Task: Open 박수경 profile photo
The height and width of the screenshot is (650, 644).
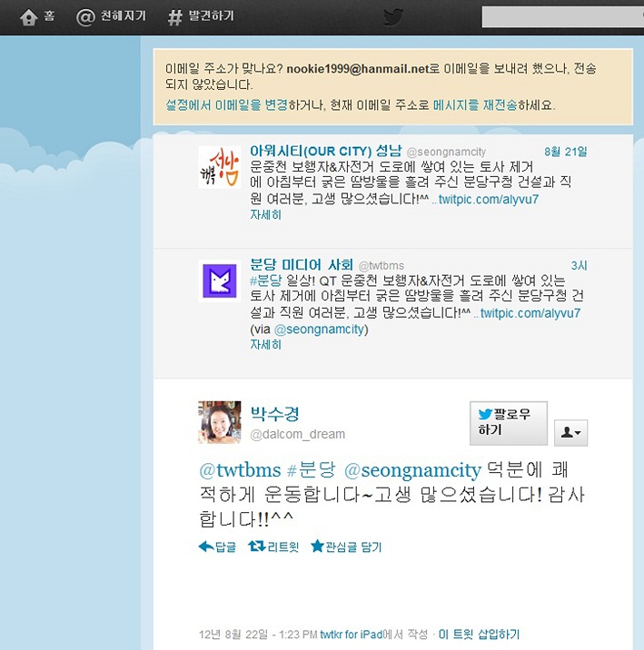Action: tap(220, 422)
